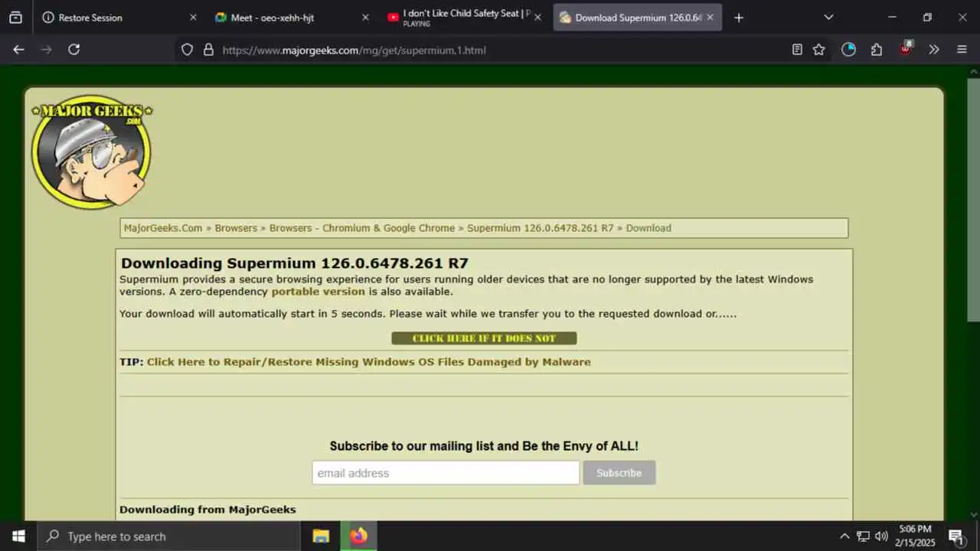
Task: Click the URL address bar
Action: (501, 50)
